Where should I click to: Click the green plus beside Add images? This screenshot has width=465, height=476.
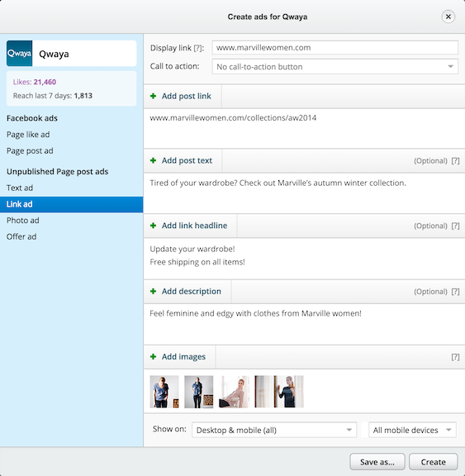click(x=153, y=357)
